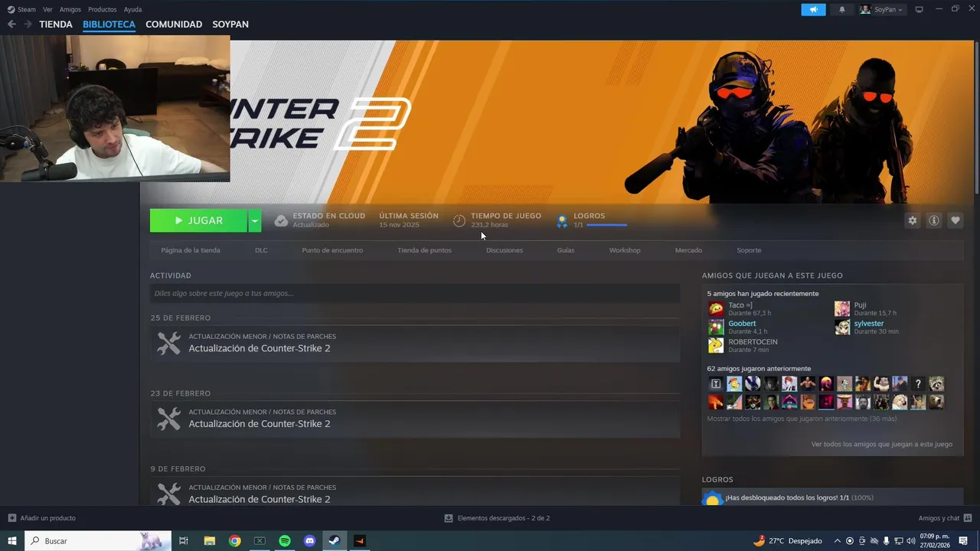
Task: Open the DLC tab
Action: point(261,250)
